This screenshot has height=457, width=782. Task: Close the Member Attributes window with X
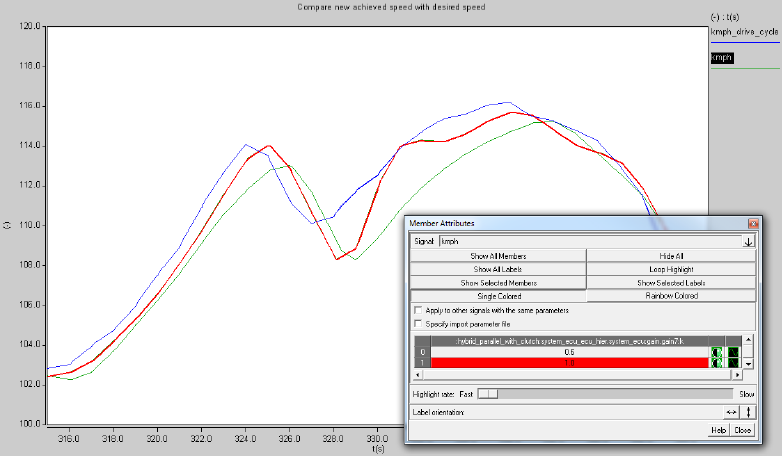753,224
